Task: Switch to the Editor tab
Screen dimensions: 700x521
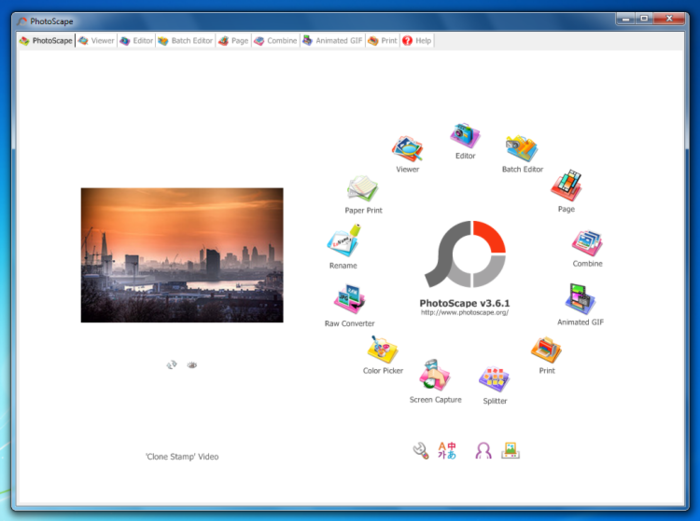Action: (x=137, y=41)
